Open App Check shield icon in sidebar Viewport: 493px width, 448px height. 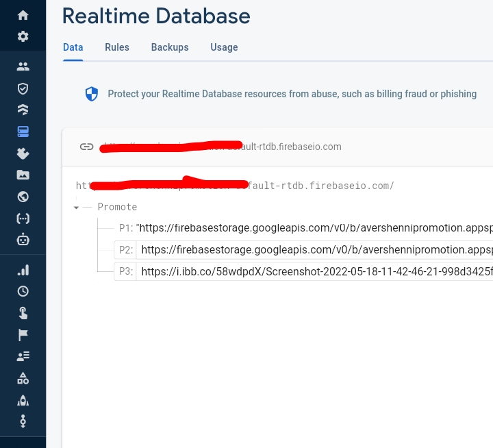pos(23,88)
